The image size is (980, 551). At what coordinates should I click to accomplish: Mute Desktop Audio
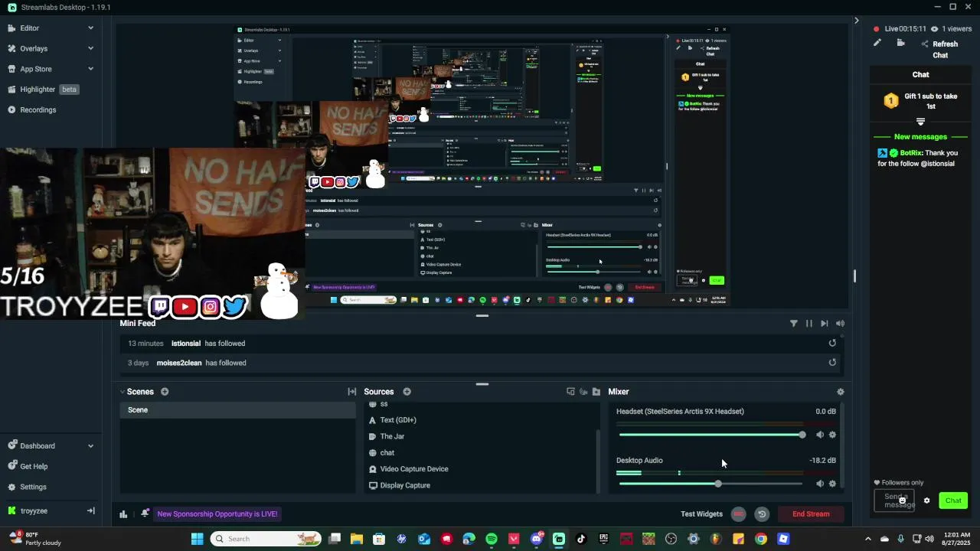click(x=820, y=484)
